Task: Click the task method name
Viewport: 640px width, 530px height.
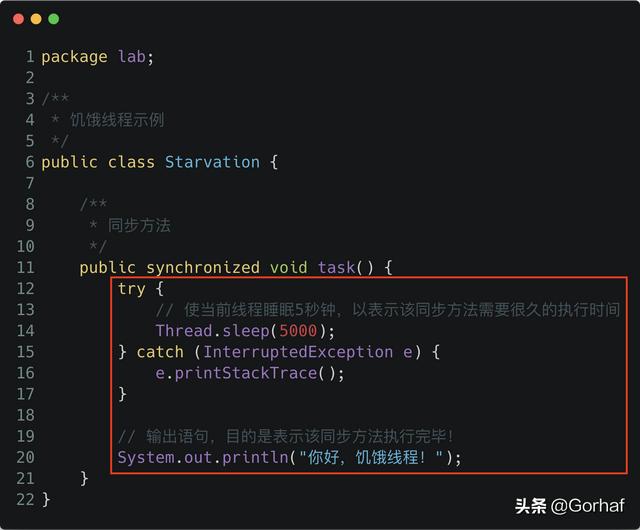Action: [x=337, y=267]
